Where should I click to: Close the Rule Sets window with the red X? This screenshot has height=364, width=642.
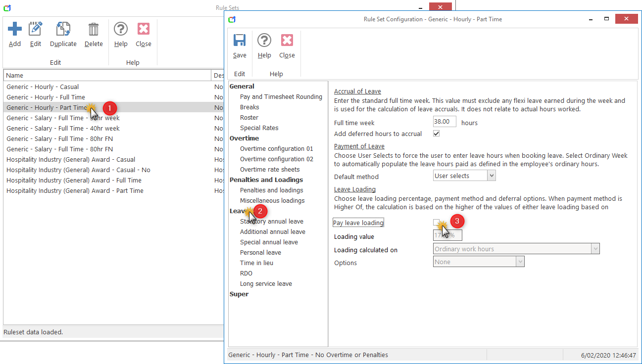440,7
